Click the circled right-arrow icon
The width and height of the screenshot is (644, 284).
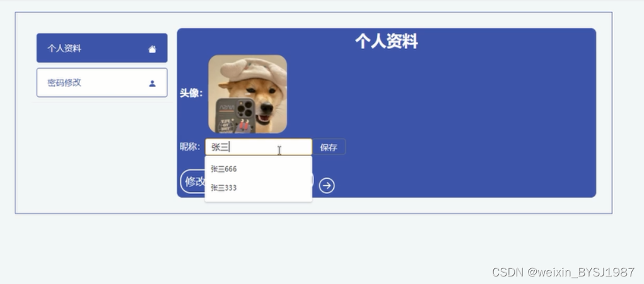pos(327,186)
